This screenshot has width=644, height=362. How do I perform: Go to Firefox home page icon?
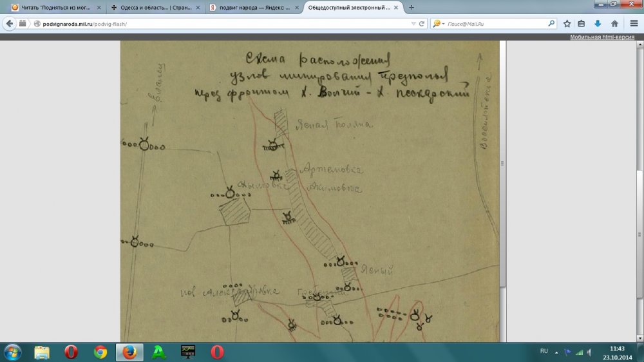coord(614,24)
